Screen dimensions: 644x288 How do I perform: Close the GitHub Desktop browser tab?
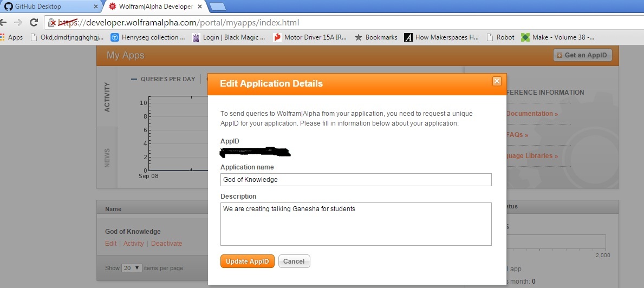(x=96, y=6)
